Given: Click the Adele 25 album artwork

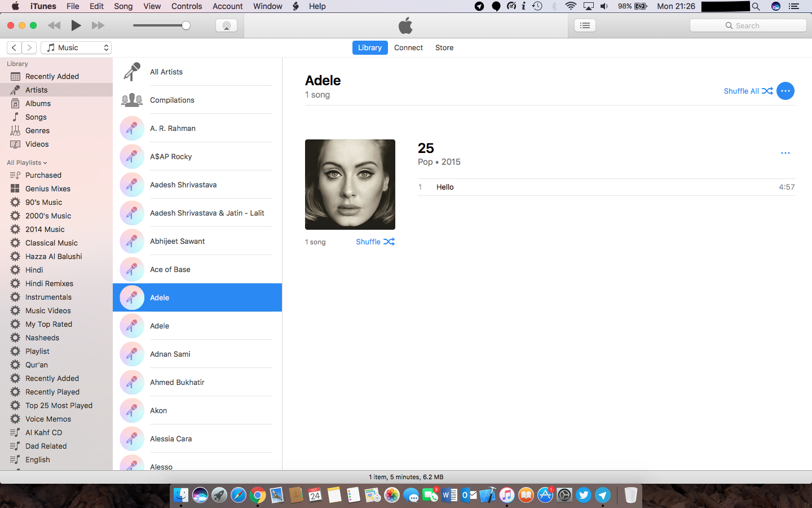Looking at the screenshot, I should point(350,185).
